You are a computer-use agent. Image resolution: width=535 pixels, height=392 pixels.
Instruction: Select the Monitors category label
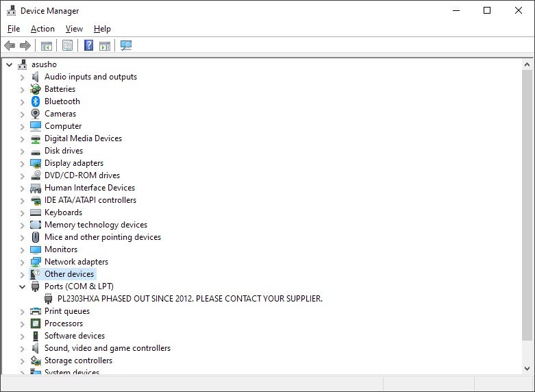(61, 249)
